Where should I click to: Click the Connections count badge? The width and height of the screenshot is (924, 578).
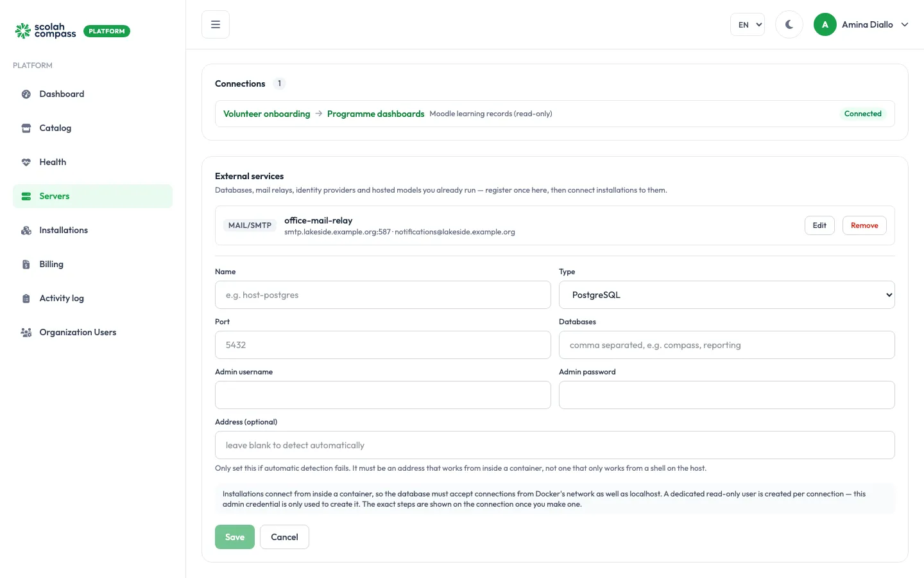coord(279,83)
